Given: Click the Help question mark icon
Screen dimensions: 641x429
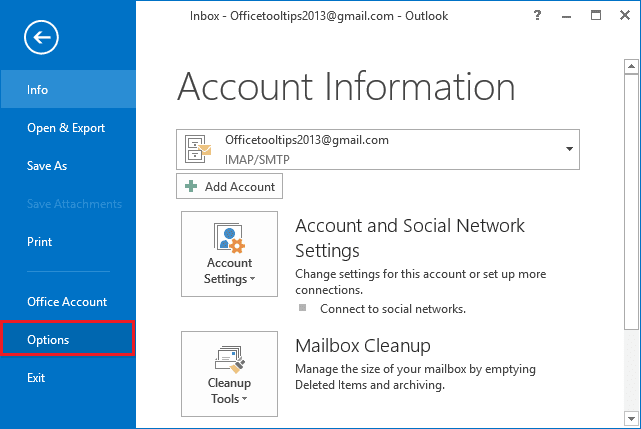Looking at the screenshot, I should 537,16.
